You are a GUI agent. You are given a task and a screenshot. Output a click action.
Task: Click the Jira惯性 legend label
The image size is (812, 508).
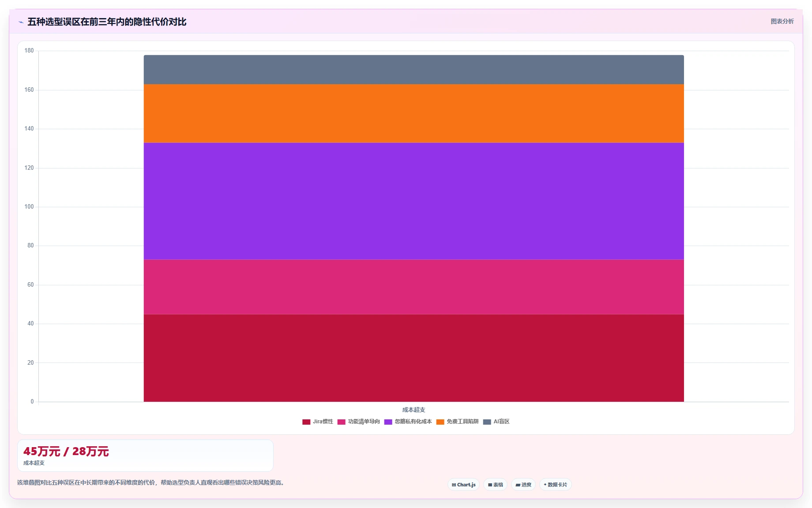323,422
